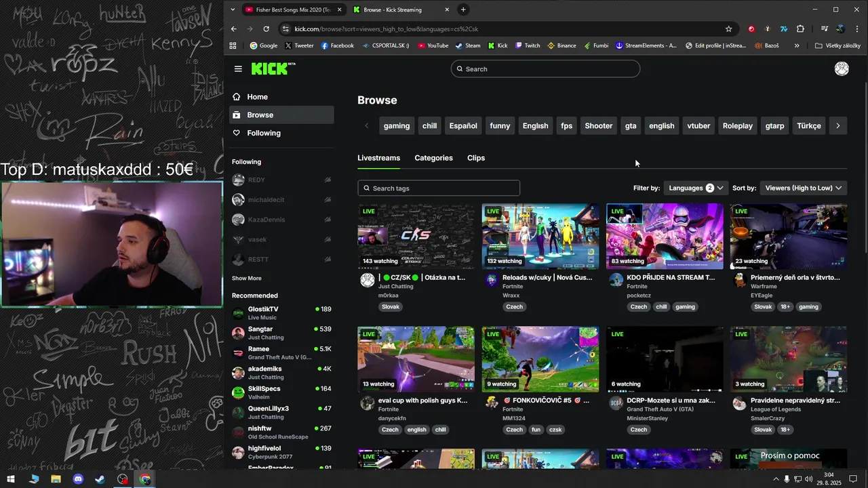Click the MinisterStanley channel avatar
Image resolution: width=868 pixels, height=488 pixels.
pyautogui.click(x=616, y=403)
